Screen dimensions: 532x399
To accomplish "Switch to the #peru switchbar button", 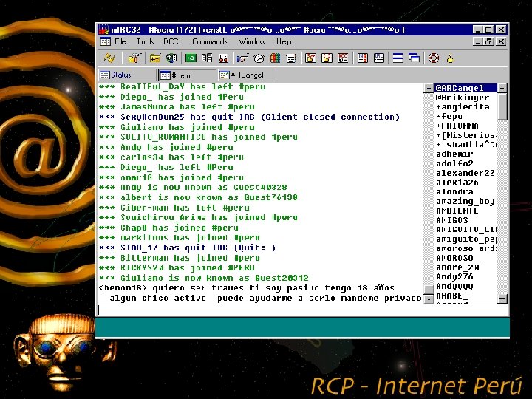I will pyautogui.click(x=187, y=75).
